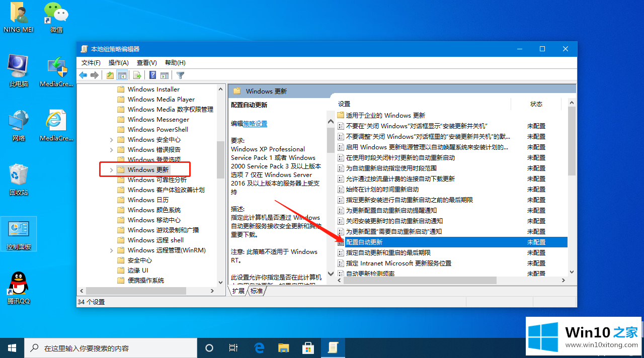The width and height of the screenshot is (644, 358).
Task: Expand the Windows 安全中心 tree node
Action: [111, 140]
